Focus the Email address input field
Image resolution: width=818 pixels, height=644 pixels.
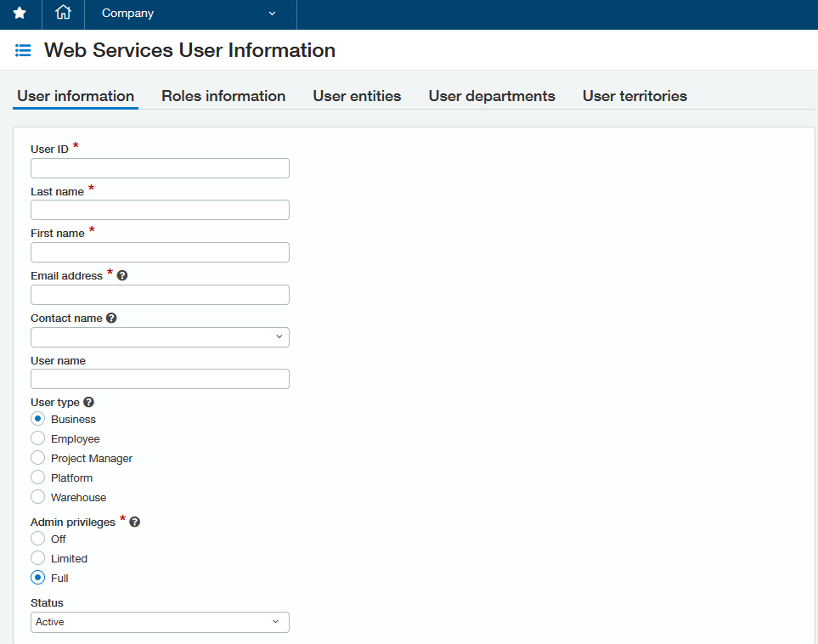pyautogui.click(x=160, y=295)
